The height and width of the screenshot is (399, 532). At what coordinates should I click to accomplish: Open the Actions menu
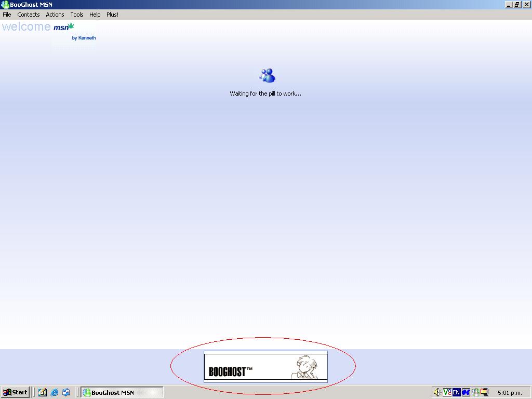point(55,15)
